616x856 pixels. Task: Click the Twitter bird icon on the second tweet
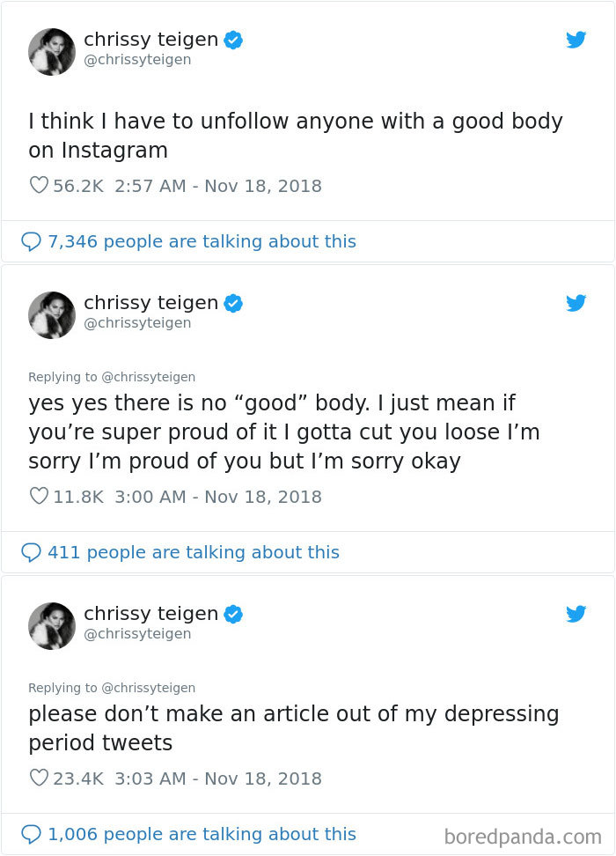(576, 303)
